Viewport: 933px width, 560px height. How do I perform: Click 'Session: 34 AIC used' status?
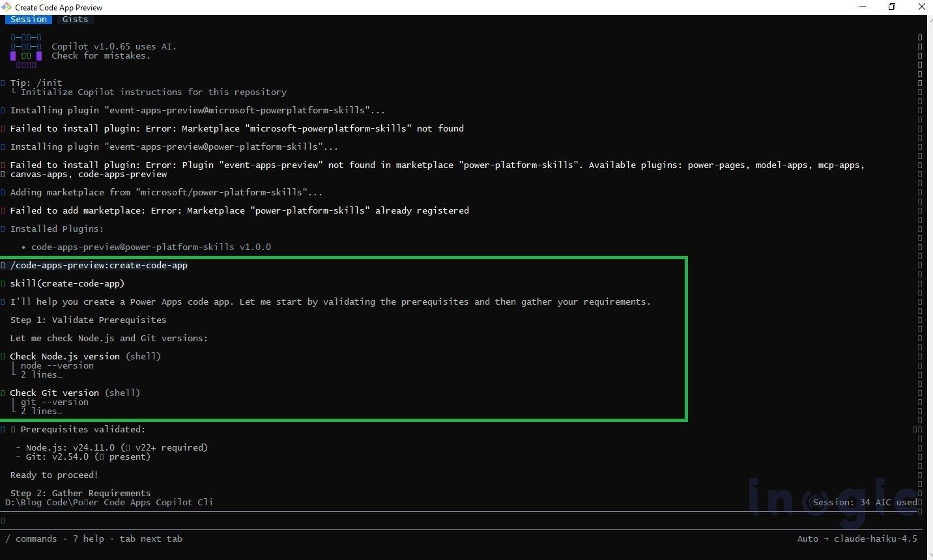pos(865,502)
